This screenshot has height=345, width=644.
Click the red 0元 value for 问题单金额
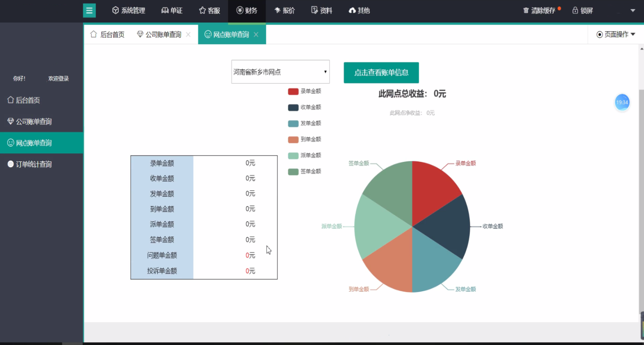(x=250, y=255)
